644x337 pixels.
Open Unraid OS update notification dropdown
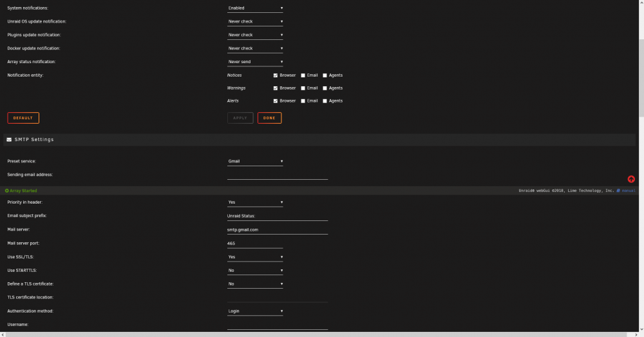click(255, 21)
